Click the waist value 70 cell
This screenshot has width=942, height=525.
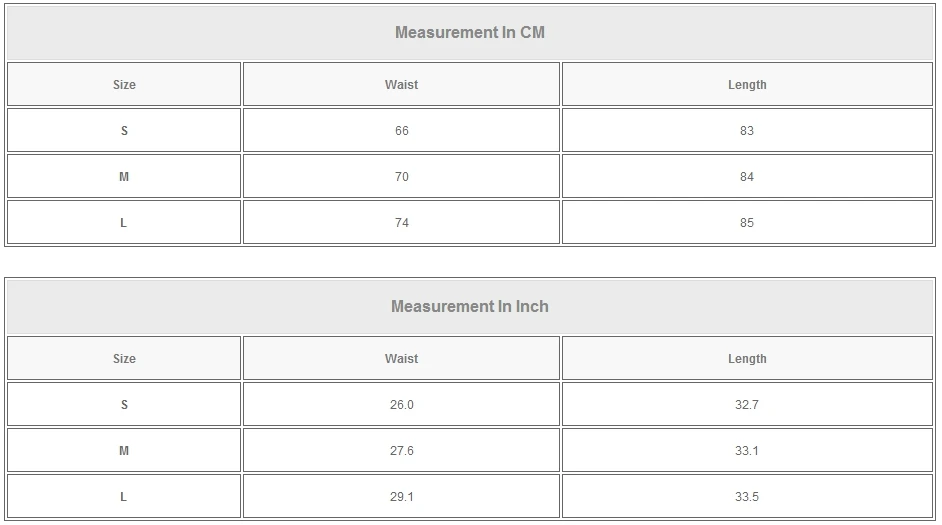tap(401, 177)
